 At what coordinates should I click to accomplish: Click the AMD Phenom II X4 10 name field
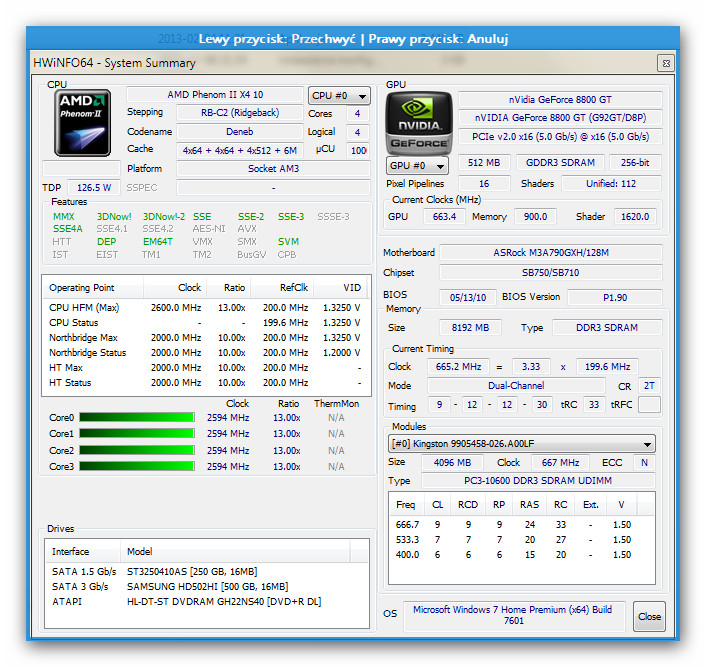point(215,95)
